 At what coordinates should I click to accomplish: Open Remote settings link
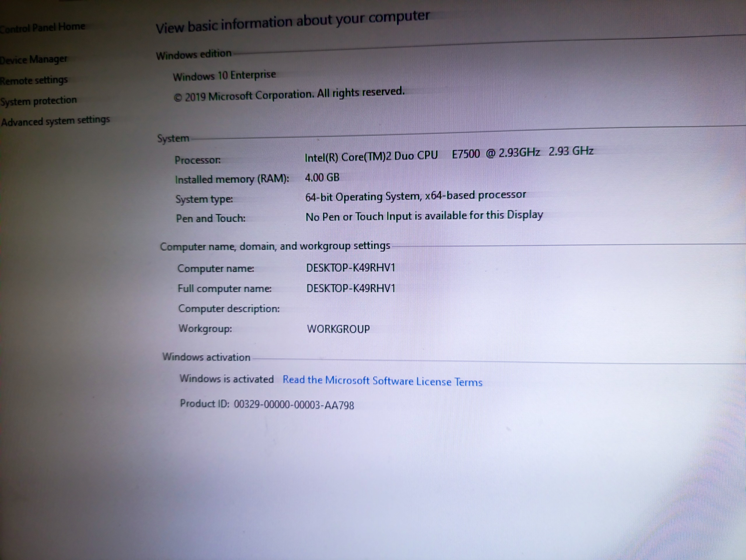coord(34,81)
